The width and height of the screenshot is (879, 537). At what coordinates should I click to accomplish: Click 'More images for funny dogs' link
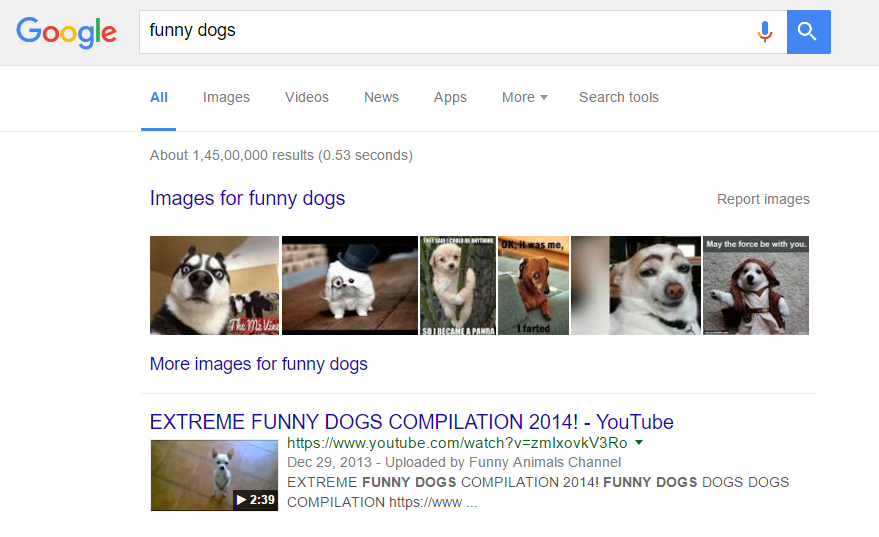point(258,364)
